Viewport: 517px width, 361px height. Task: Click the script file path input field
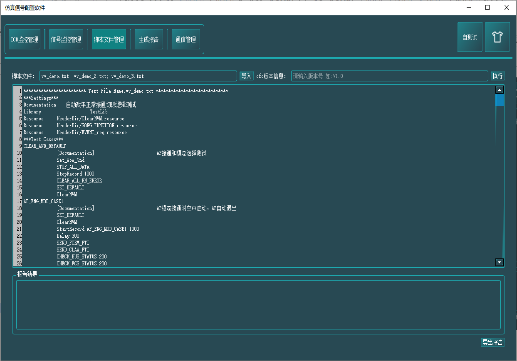(138, 76)
